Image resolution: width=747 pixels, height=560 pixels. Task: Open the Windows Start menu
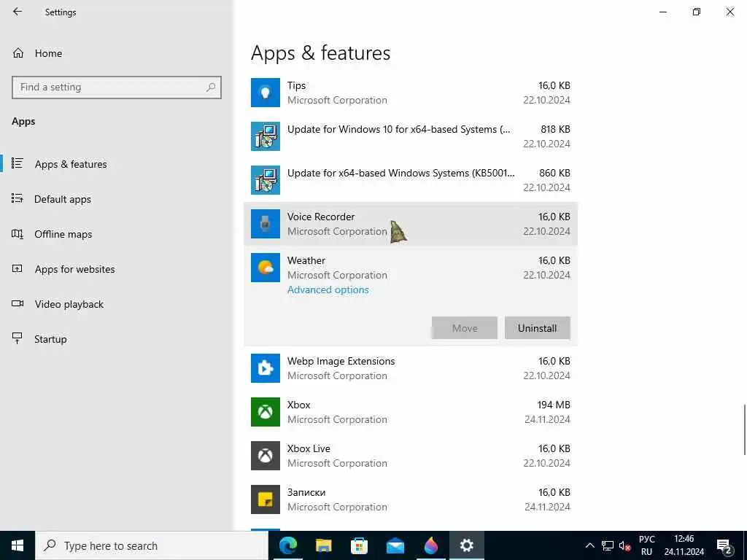18,545
